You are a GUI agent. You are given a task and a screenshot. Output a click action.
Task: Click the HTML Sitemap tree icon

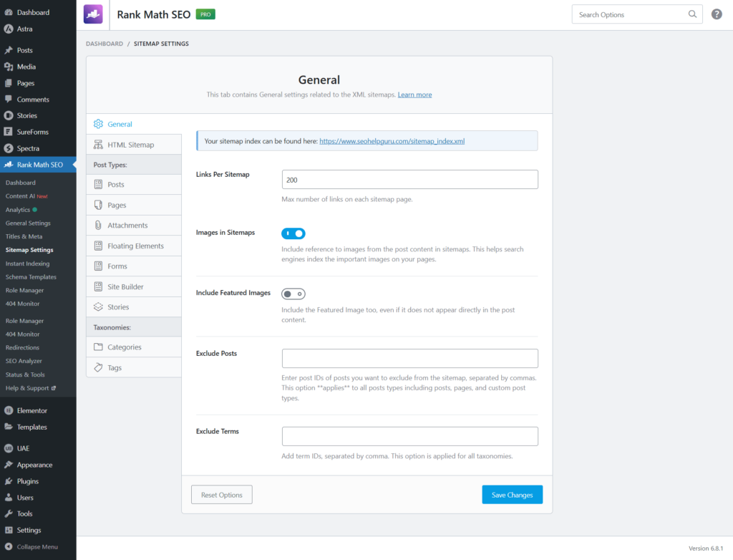(98, 145)
